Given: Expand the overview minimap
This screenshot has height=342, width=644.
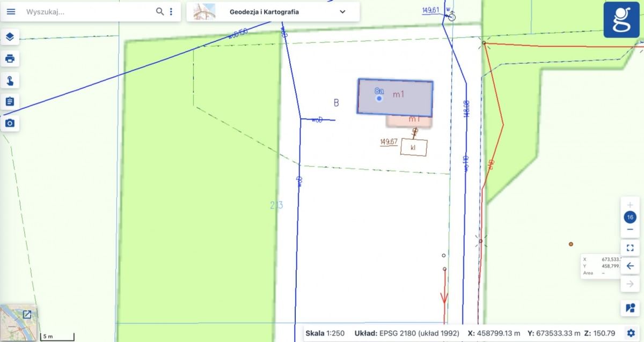Looking at the screenshot, I should coord(26,315).
